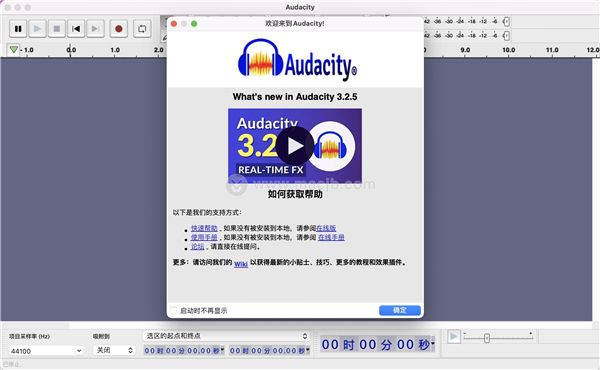The image size is (600, 370).
Task: Click 10.0 mark on timeline ruler
Action: coord(509,50)
